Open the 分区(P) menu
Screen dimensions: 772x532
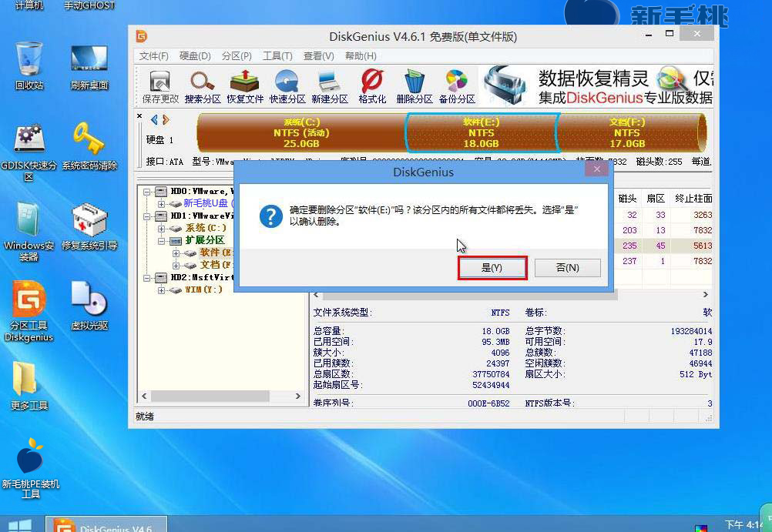tap(237, 56)
